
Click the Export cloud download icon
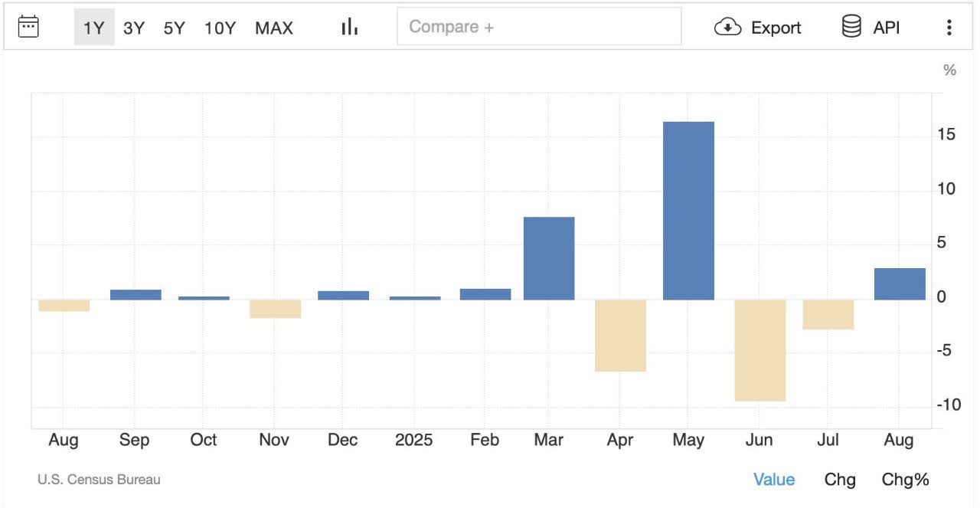(x=727, y=28)
